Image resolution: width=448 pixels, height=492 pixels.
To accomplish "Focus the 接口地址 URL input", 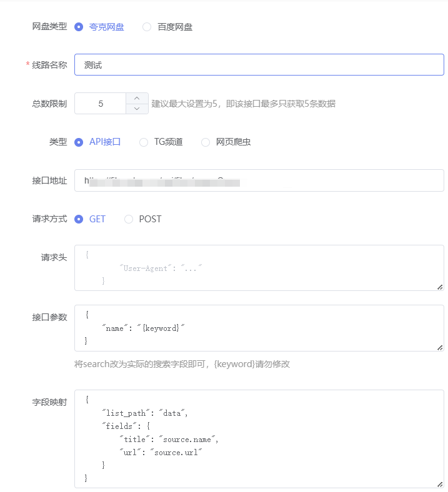I will click(x=259, y=180).
